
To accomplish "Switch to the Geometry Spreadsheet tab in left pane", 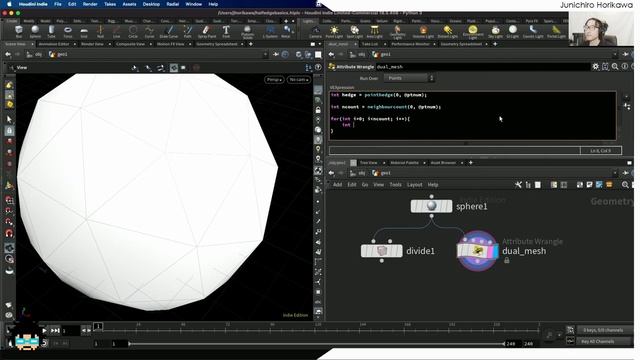I will pyautogui.click(x=217, y=44).
